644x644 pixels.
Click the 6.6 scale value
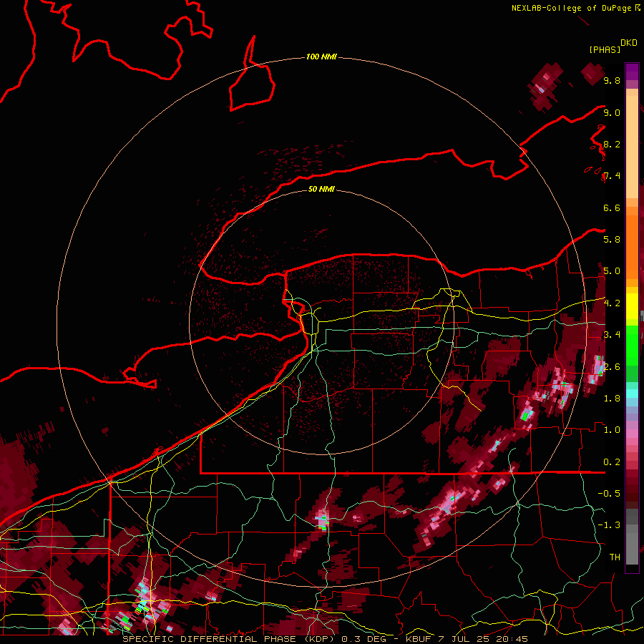point(612,208)
